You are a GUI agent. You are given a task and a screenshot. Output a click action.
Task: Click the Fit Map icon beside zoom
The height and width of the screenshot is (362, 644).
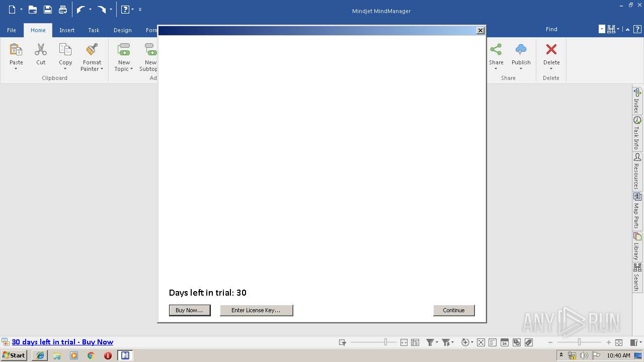[x=619, y=342]
